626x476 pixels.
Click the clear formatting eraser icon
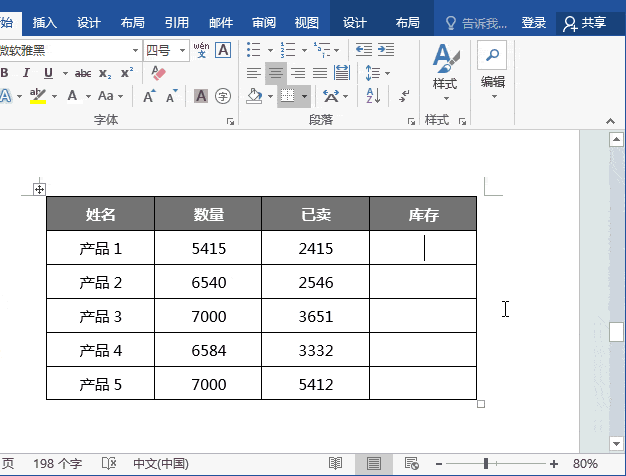[x=158, y=73]
